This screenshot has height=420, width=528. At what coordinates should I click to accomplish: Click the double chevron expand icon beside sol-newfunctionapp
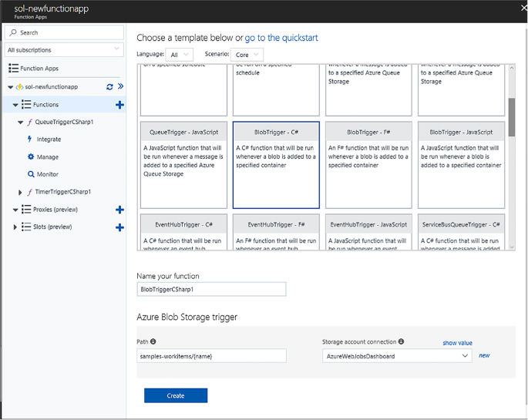pyautogui.click(x=120, y=86)
